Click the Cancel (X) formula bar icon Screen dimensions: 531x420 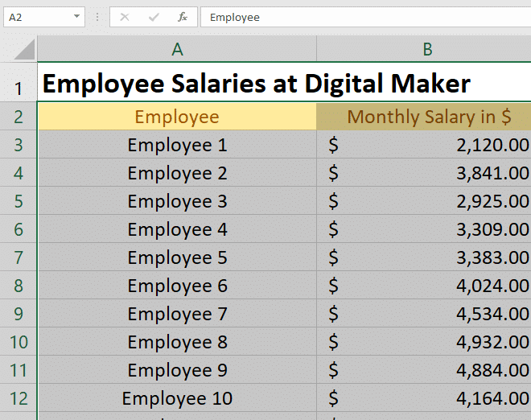tap(125, 17)
